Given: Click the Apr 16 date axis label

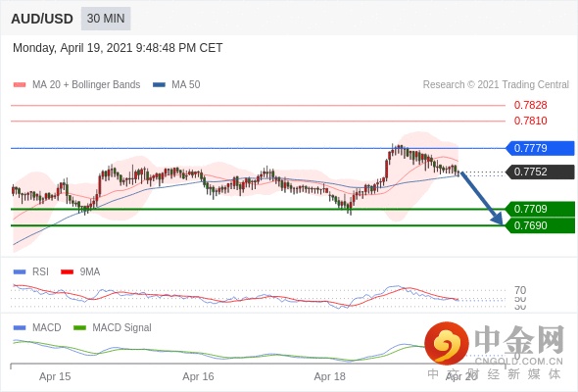Looking at the screenshot, I should pos(198,376).
